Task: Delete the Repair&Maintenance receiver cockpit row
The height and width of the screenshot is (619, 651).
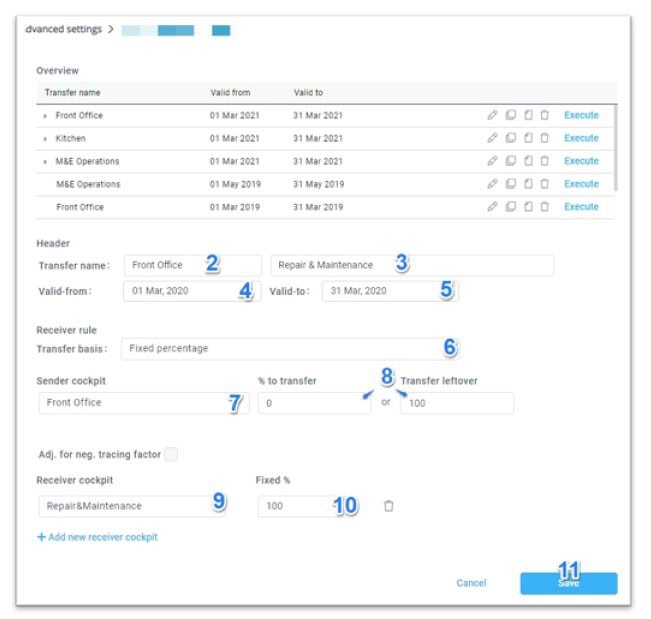Action: (389, 506)
